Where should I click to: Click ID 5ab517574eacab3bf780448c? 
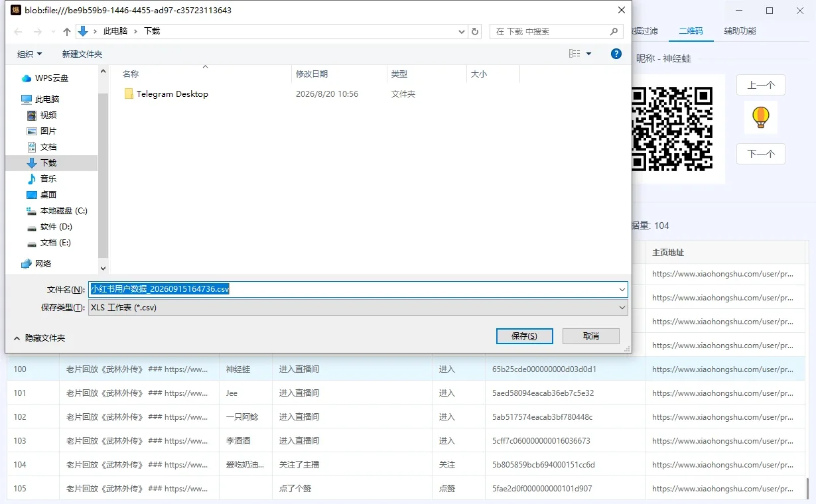pos(543,417)
